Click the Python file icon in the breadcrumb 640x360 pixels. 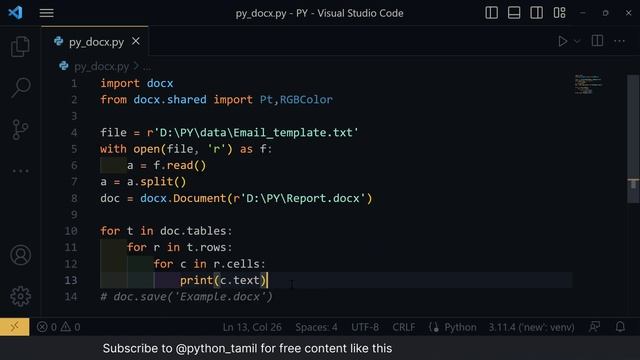[64, 66]
